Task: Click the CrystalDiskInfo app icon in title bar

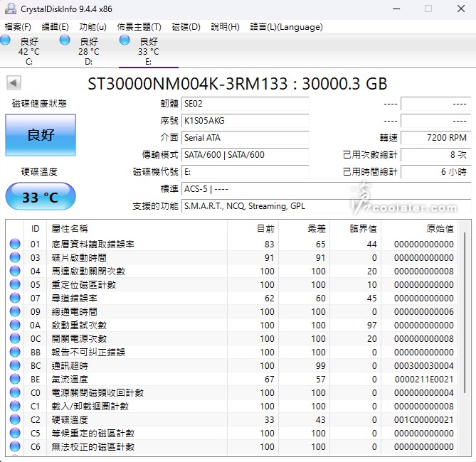Action: [x=11, y=9]
